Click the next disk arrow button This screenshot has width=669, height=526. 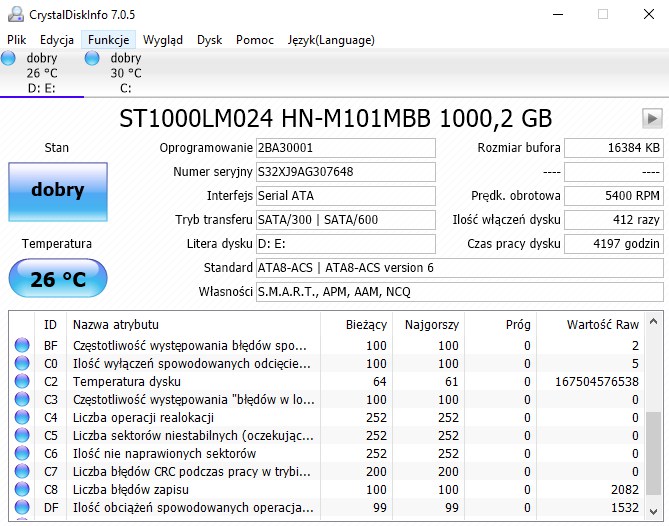pos(652,118)
